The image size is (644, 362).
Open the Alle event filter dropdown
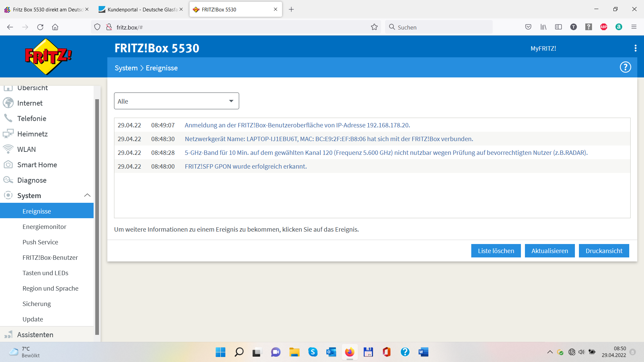(x=176, y=101)
